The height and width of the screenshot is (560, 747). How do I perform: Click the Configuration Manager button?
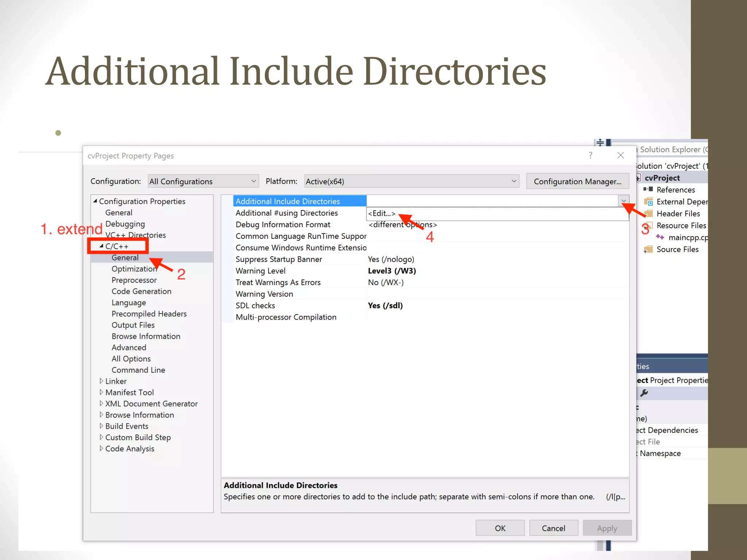coord(577,182)
